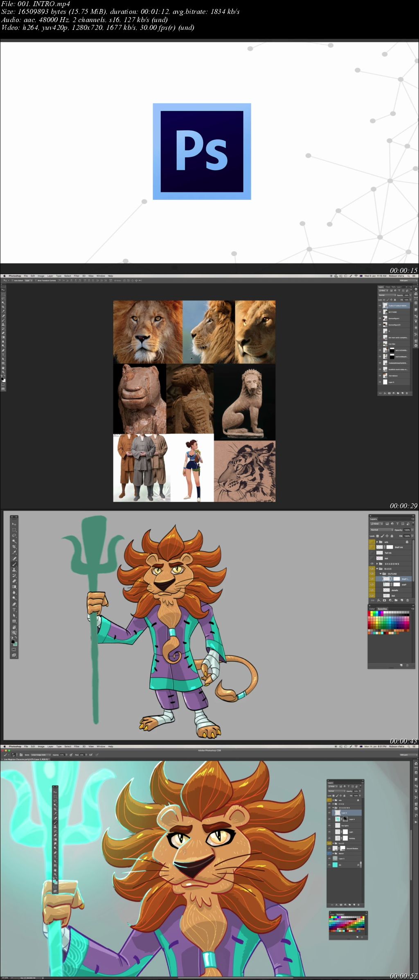
Task: Select Ground Shadow layer in glowing trident frame
Action: point(344,849)
